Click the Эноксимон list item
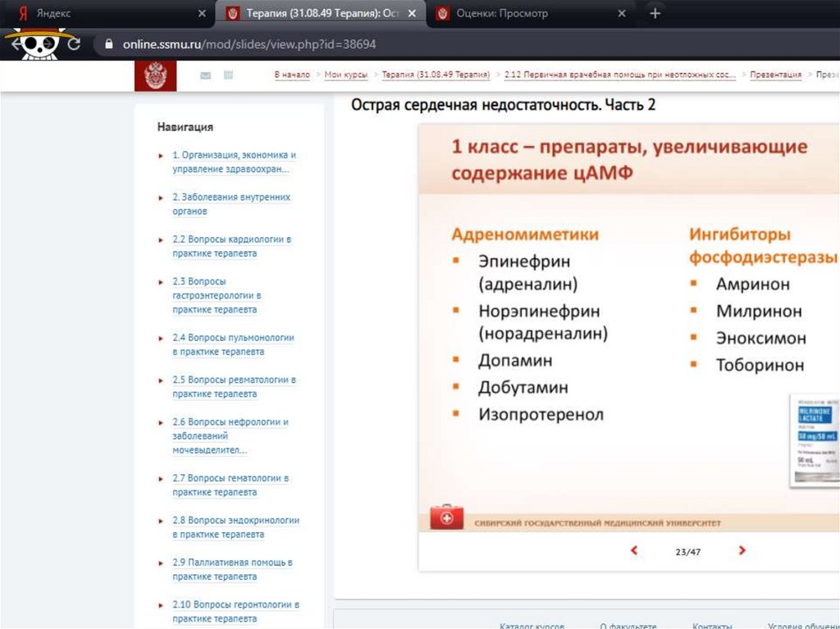 coord(760,338)
